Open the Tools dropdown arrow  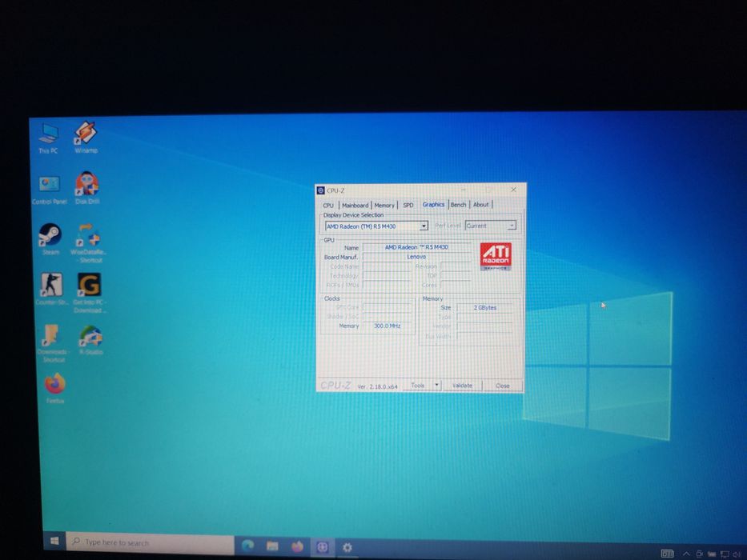pos(436,385)
